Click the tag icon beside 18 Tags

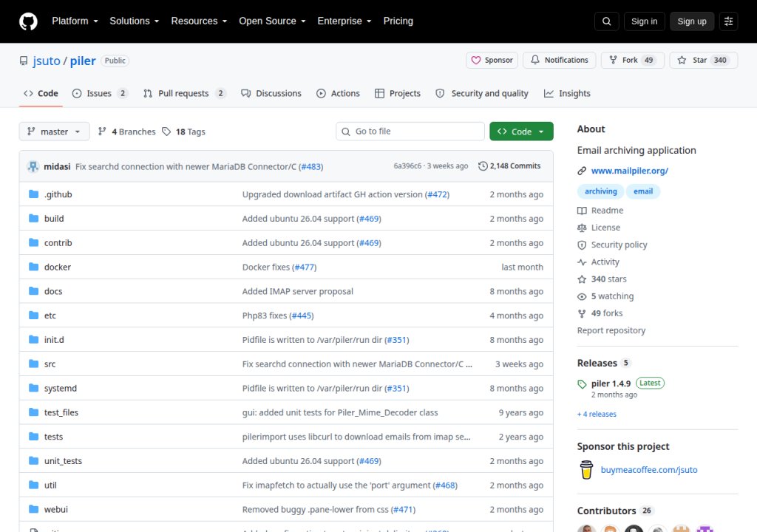coord(166,132)
